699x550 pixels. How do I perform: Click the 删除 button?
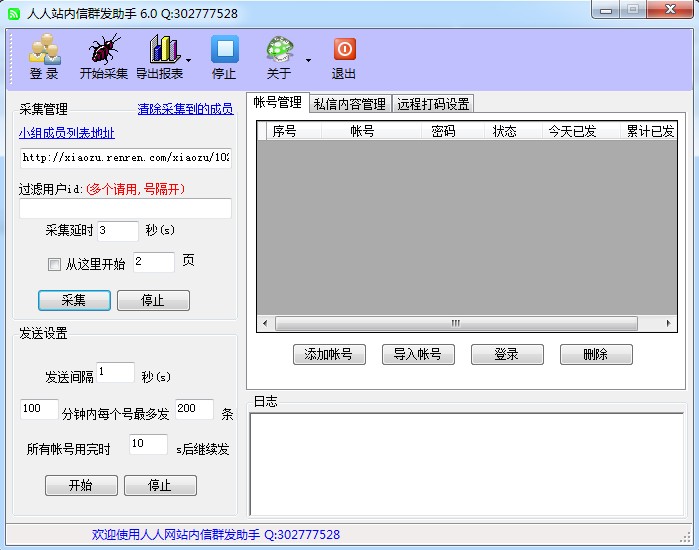pyautogui.click(x=596, y=355)
